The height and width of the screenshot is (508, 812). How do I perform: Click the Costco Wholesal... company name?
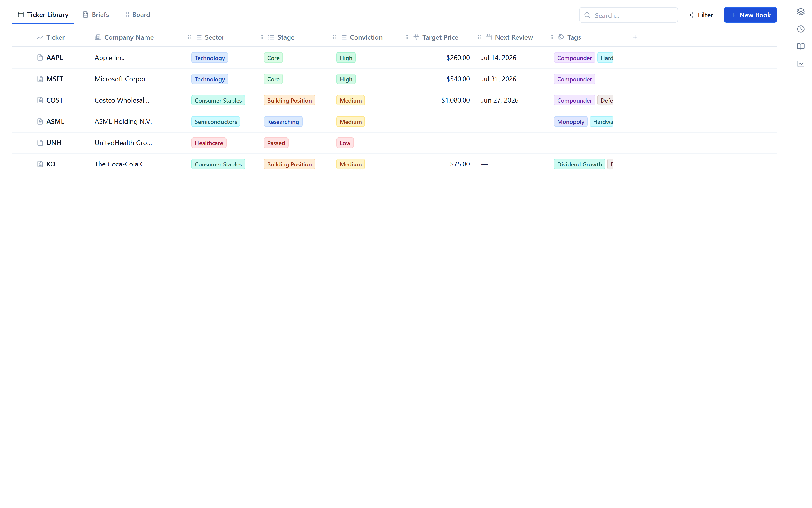(x=122, y=100)
